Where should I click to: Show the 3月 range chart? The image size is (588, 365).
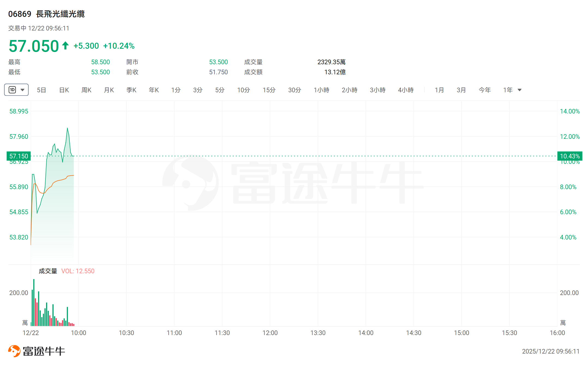(461, 90)
